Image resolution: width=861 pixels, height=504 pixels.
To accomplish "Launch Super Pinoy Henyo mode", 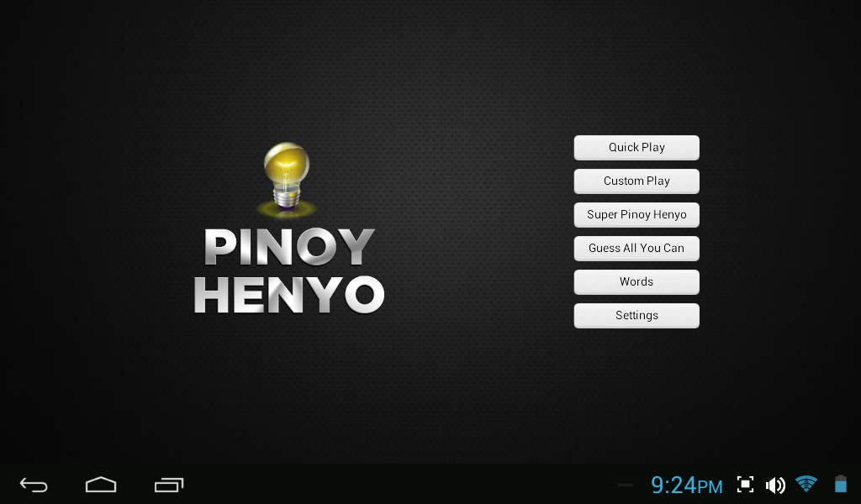I will (636, 214).
